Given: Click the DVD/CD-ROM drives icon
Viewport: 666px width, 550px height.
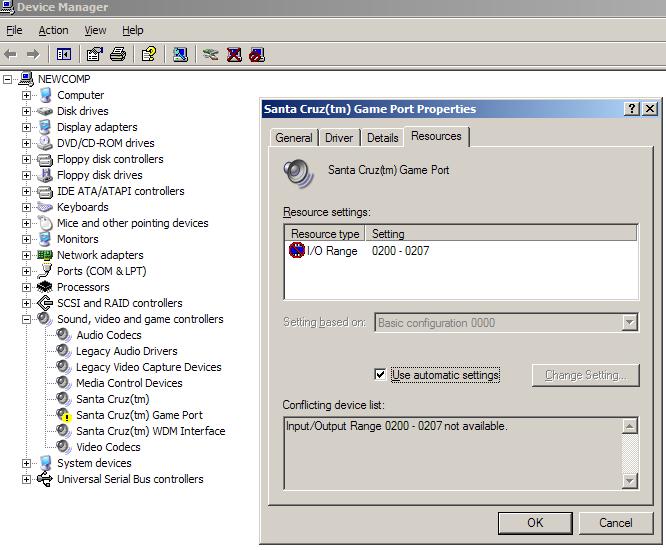Looking at the screenshot, I should (x=45, y=143).
